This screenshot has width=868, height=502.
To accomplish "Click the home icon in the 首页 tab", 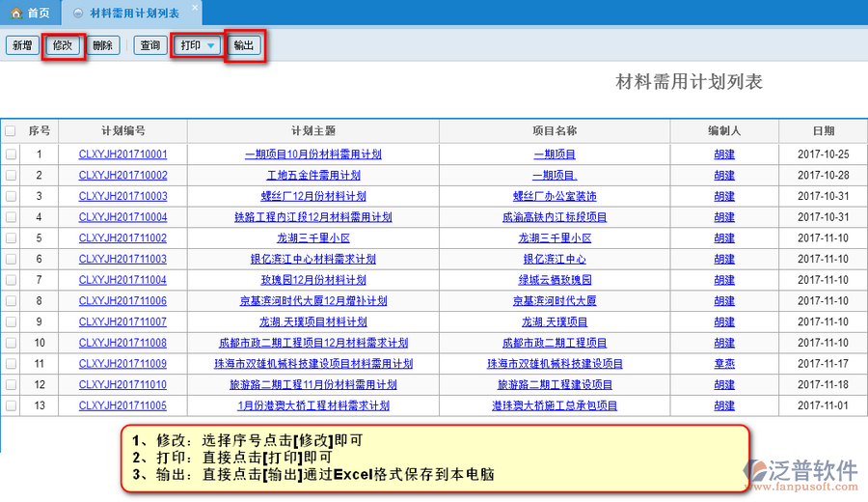I will tap(16, 13).
